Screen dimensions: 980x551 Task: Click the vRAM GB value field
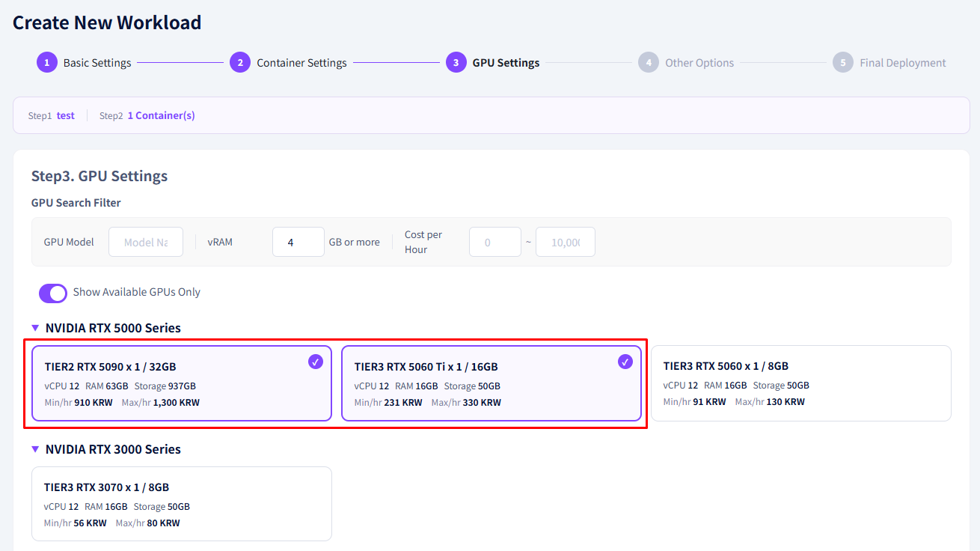[298, 242]
